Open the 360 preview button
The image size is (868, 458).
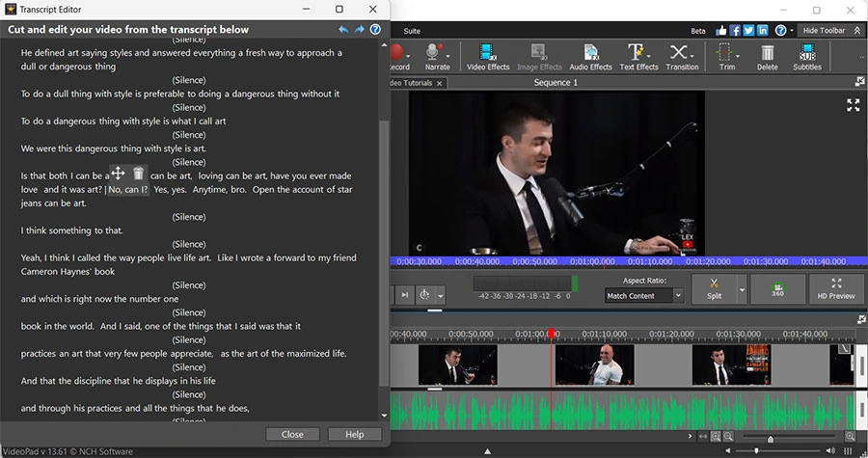point(777,288)
